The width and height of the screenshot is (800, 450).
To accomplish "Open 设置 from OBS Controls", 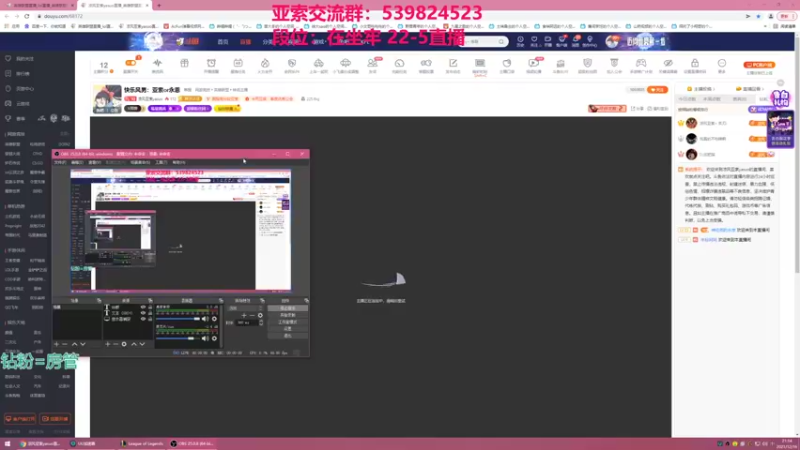I will point(288,329).
